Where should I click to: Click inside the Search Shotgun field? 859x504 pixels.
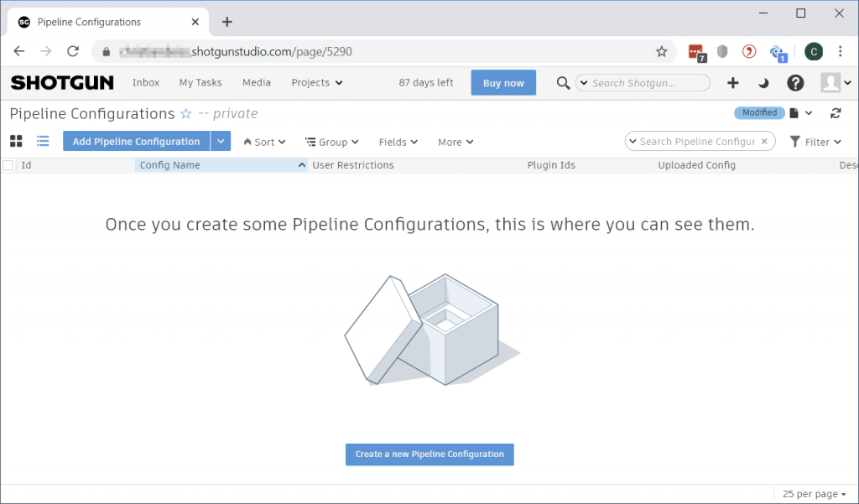(x=643, y=82)
